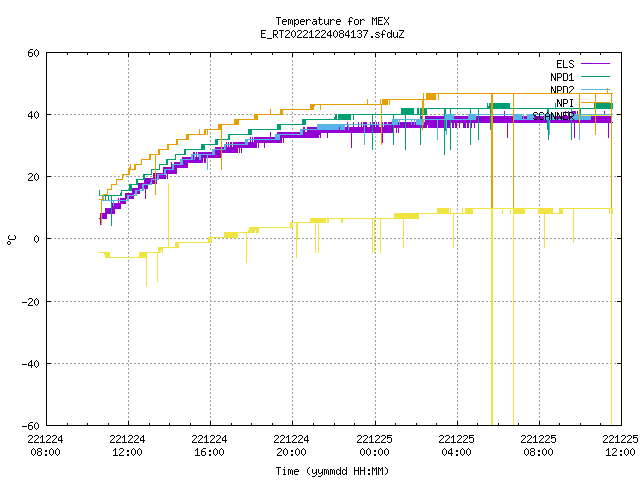640x480 pixels.
Task: Click the y-axis label 60
Action: click(33, 53)
